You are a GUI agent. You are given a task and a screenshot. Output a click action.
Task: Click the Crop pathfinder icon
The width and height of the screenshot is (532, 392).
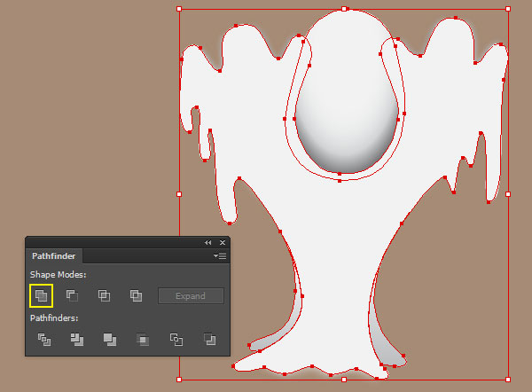point(143,340)
